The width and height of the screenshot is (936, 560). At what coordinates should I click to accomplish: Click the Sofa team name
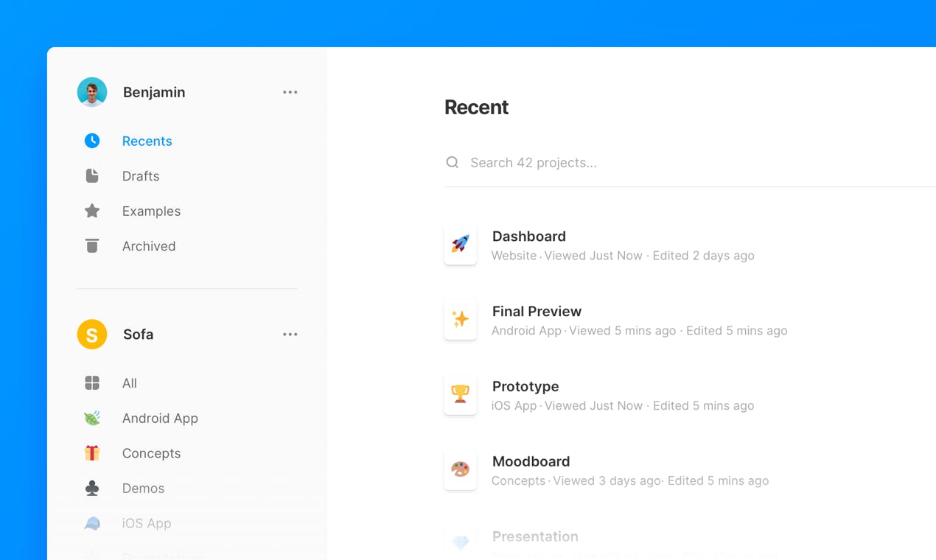139,334
